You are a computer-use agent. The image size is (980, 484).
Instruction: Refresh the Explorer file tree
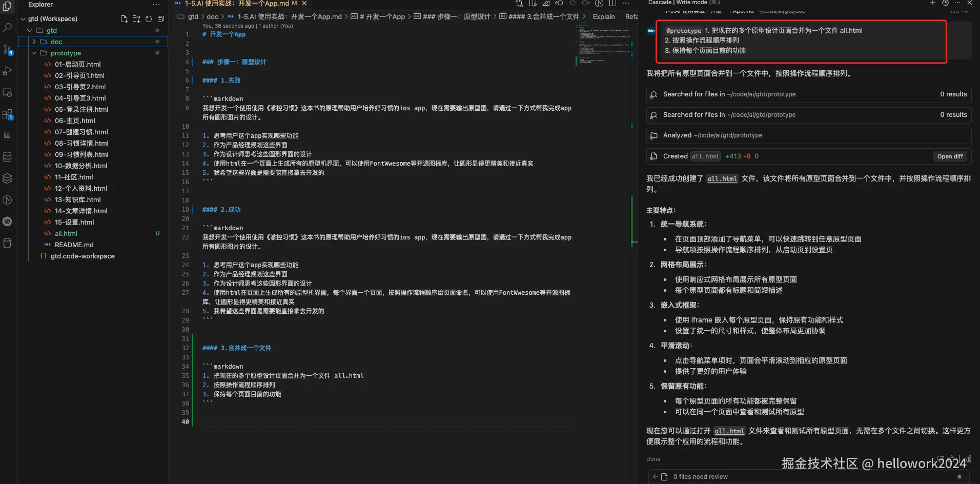coord(149,19)
